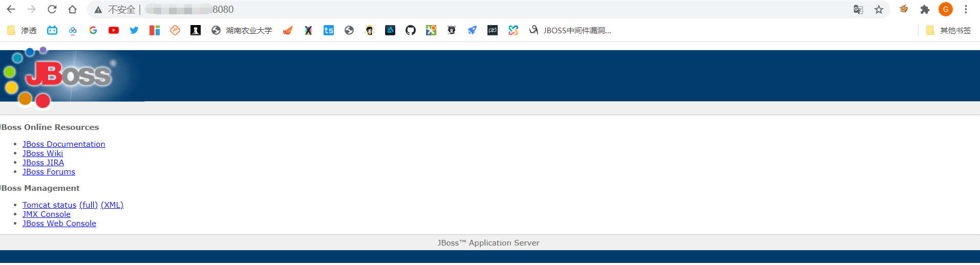Image resolution: width=980 pixels, height=265 pixels.
Task: Go forward to the next page
Action: (31, 9)
